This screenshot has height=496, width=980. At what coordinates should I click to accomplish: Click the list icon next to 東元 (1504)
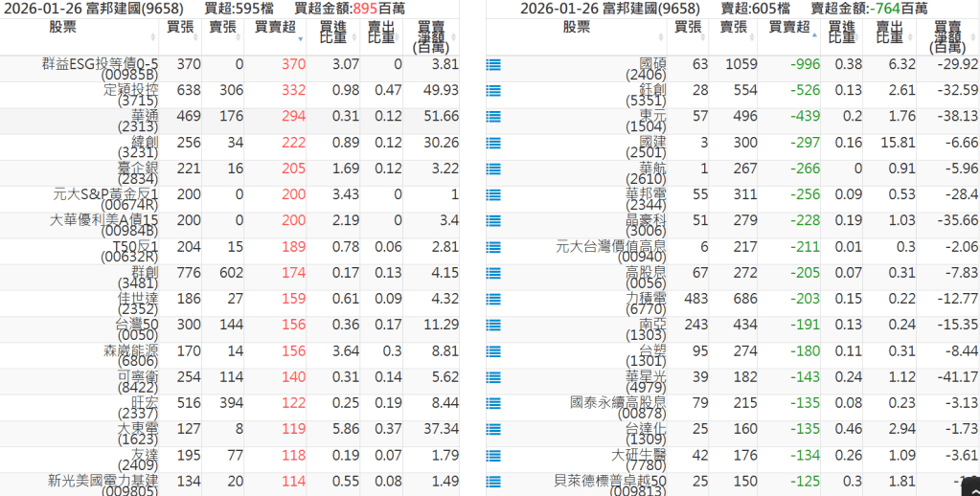pos(493,117)
